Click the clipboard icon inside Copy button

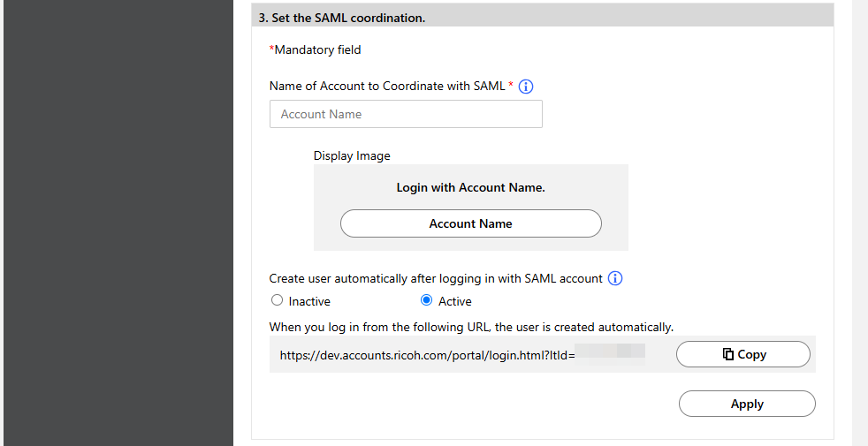point(727,354)
